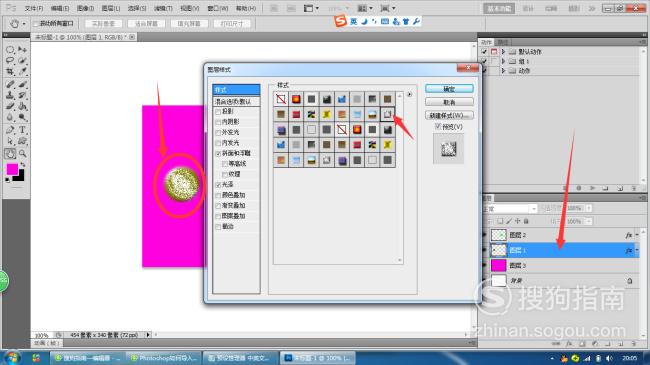The image size is (650, 365).
Task: Select the Zoom magnifier tool
Action: point(22,153)
